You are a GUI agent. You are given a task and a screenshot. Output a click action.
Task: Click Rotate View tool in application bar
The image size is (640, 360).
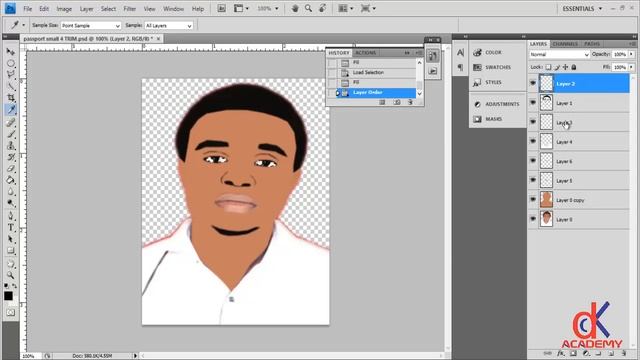coord(322,9)
